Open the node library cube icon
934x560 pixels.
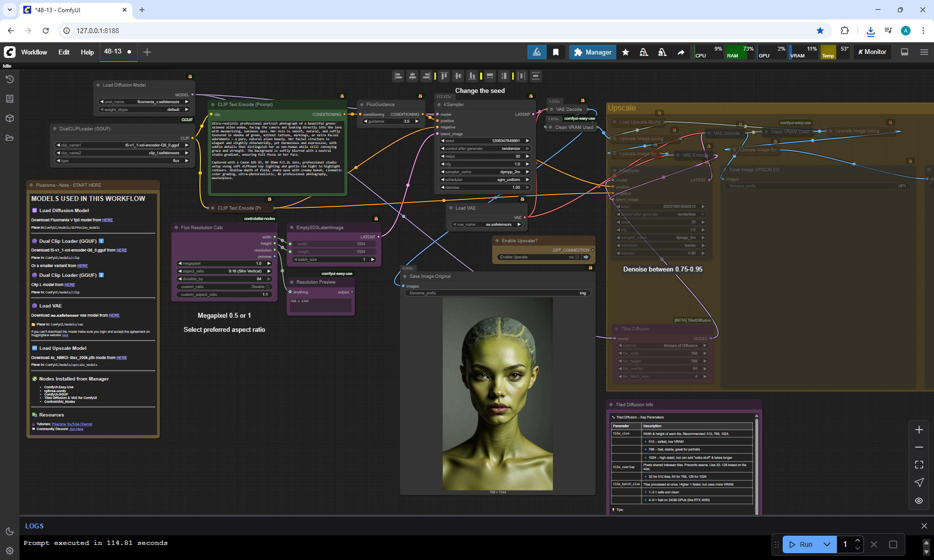click(10, 118)
